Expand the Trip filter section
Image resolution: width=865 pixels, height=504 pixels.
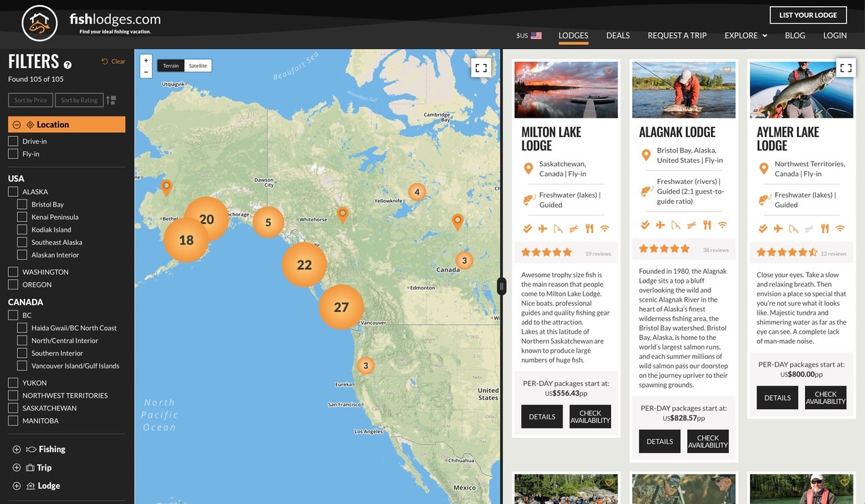(x=14, y=467)
